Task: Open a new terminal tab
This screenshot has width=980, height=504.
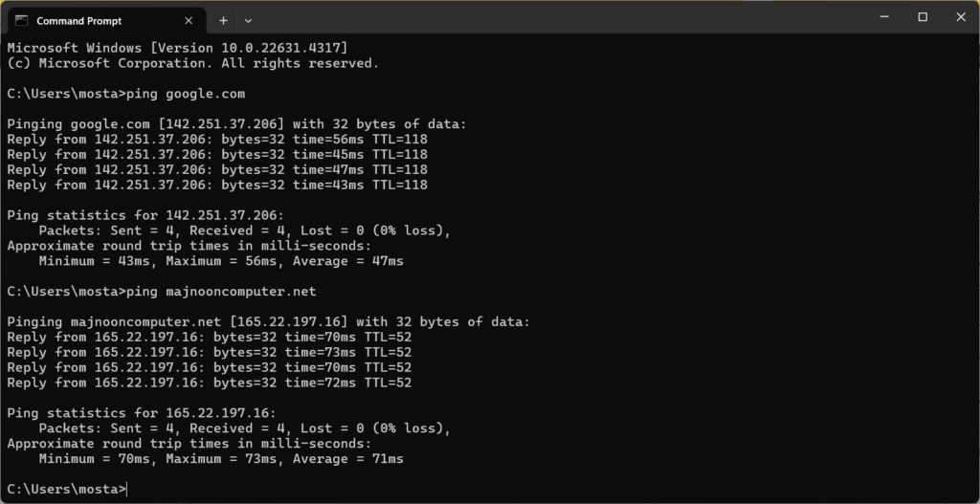Action: [x=223, y=20]
